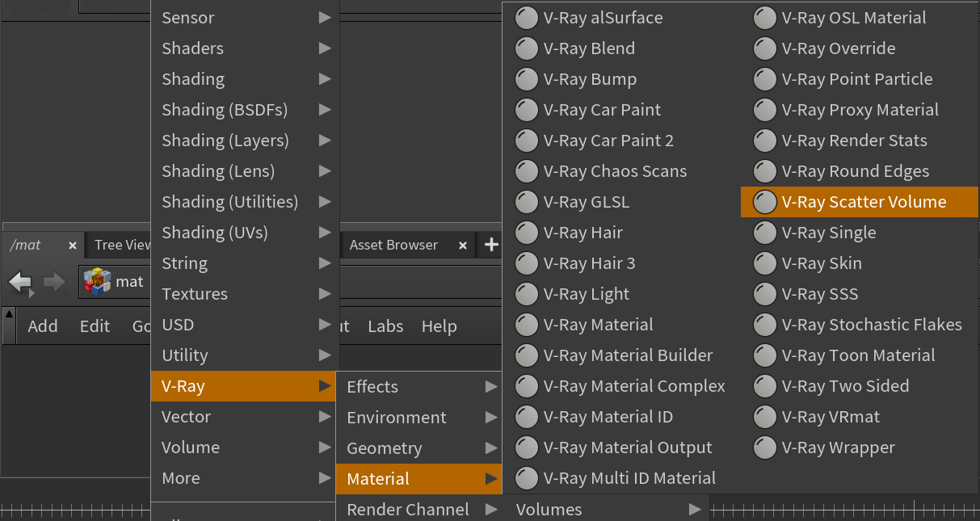The height and width of the screenshot is (521, 980).
Task: Click the V-Ray Proxy Material icon
Action: click(765, 110)
